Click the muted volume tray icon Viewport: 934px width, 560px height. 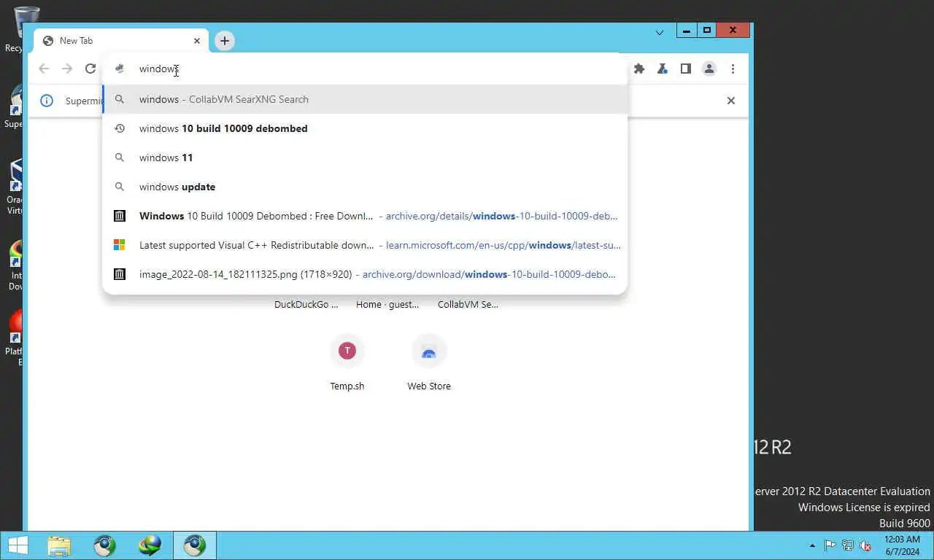coord(865,545)
